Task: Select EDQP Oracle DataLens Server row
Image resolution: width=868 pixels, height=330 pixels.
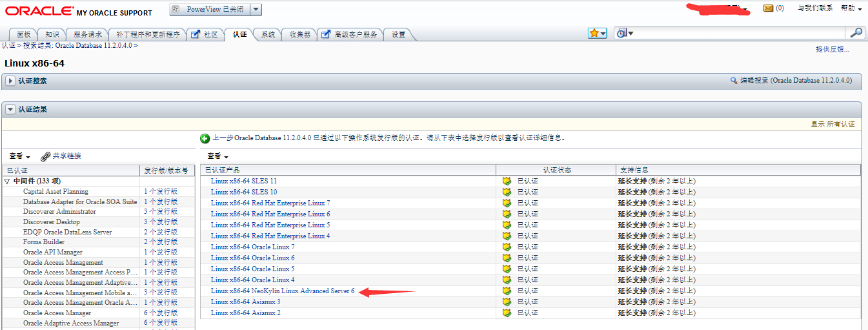Action: point(98,232)
